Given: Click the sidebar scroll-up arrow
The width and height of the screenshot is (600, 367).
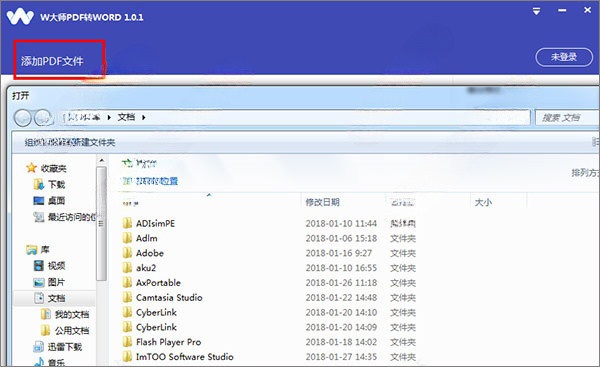Looking at the screenshot, I should 101,160.
